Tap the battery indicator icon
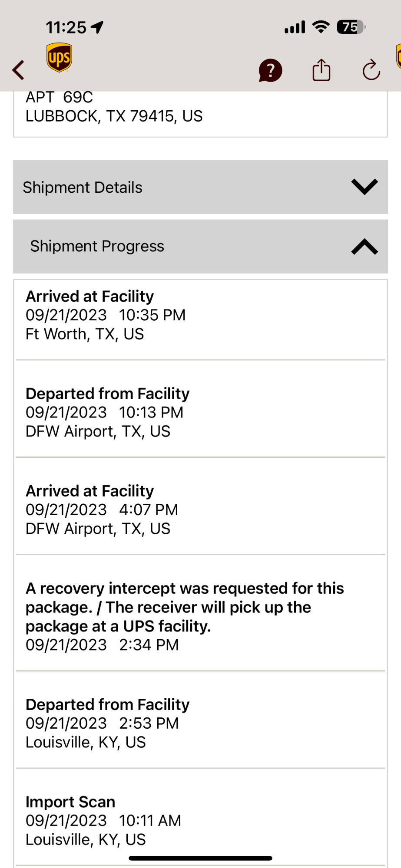Viewport: 401px width, 868px height. coord(351,27)
